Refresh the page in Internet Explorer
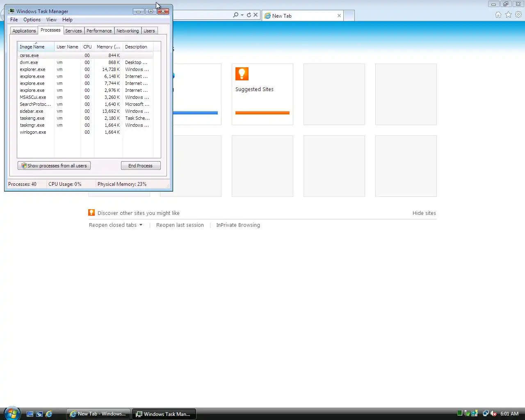The image size is (525, 420). point(249,15)
